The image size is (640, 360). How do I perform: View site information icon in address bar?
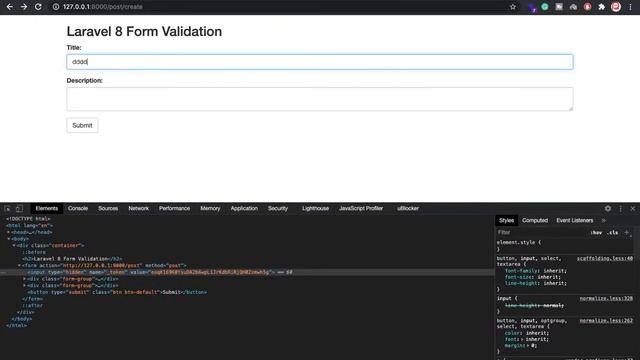56,7
